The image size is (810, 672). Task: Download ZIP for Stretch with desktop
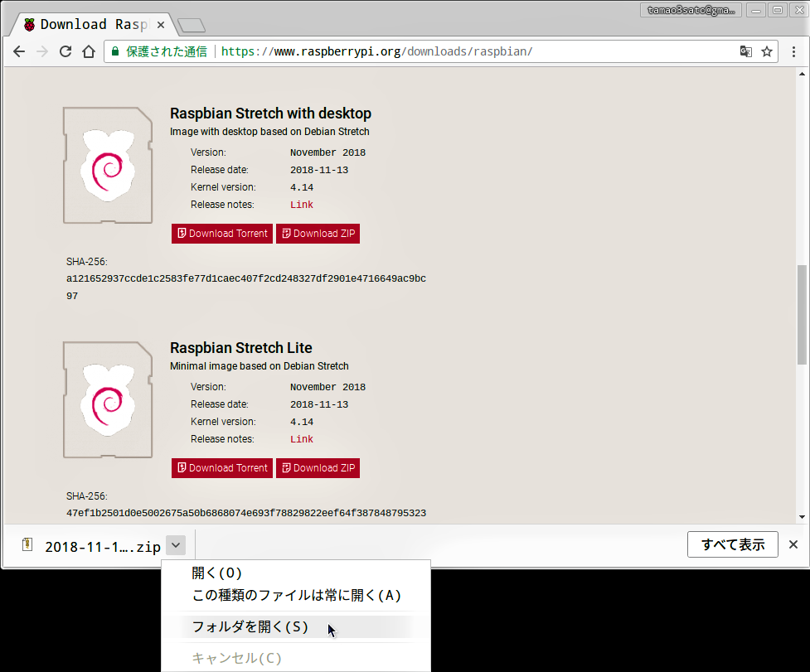click(x=318, y=234)
